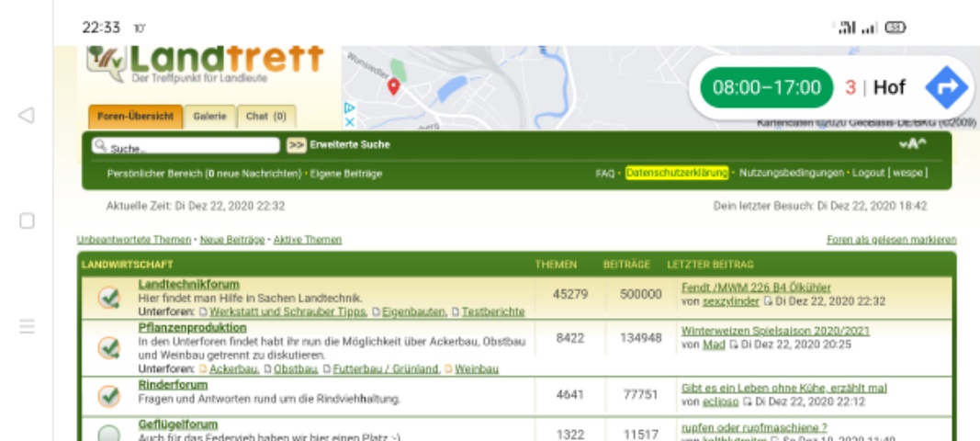980x441 pixels.
Task: Open the Chat (0) tab
Action: [266, 117]
